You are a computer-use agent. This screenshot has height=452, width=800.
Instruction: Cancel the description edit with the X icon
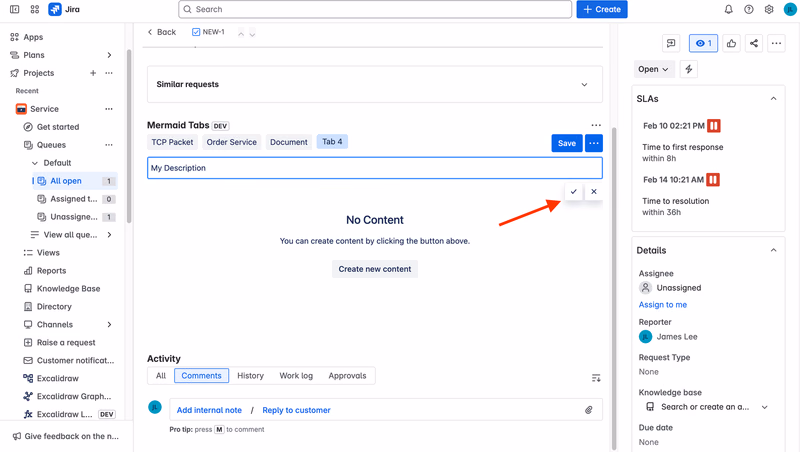pos(594,191)
